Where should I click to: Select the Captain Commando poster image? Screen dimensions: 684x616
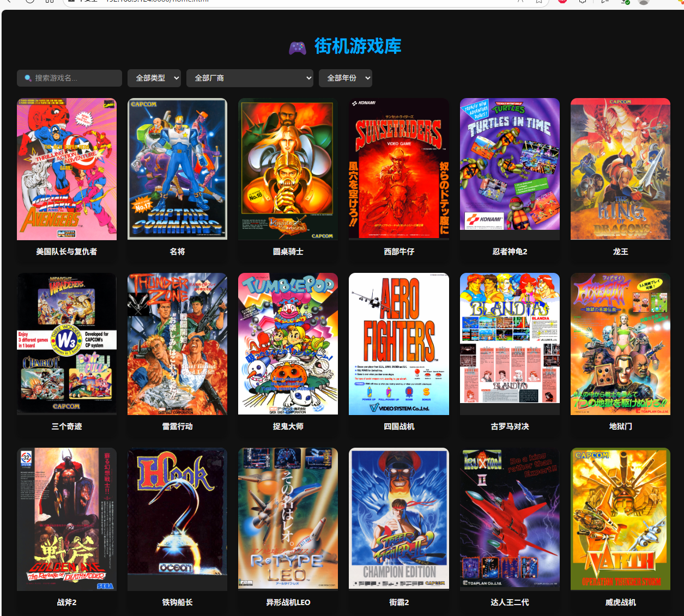[x=177, y=169]
